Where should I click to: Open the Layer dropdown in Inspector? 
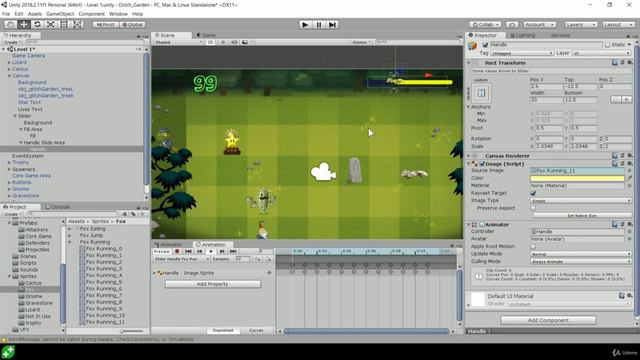point(601,53)
